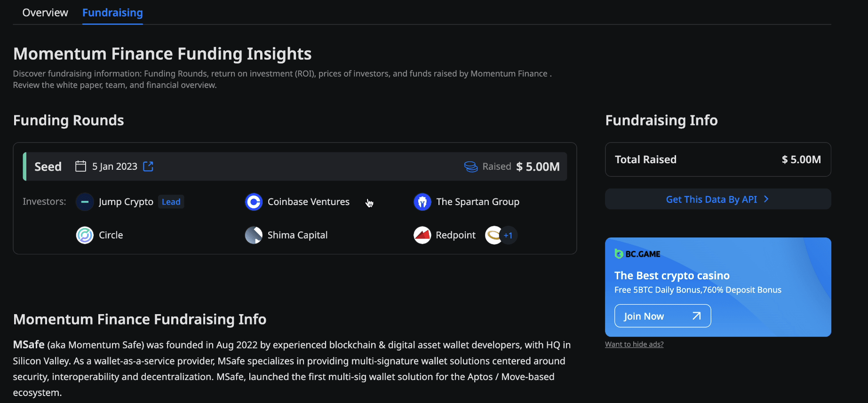This screenshot has height=403, width=868.
Task: Open the Circle investor link
Action: [x=111, y=235]
